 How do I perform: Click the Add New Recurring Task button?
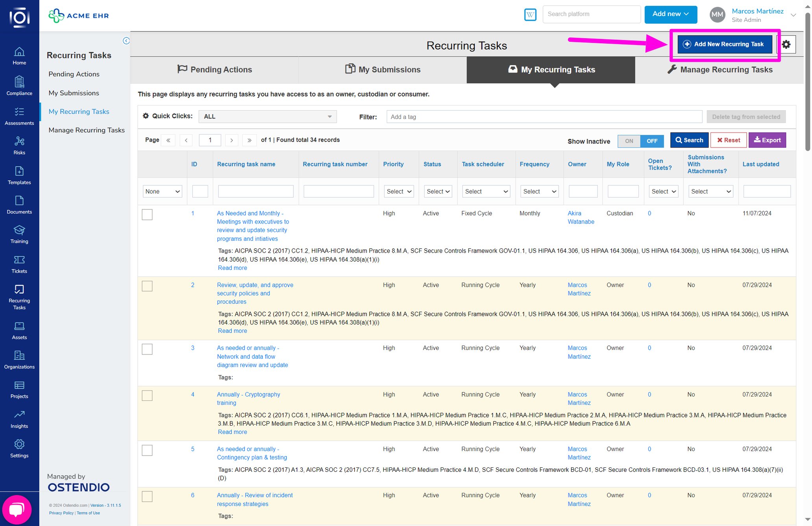(x=725, y=44)
